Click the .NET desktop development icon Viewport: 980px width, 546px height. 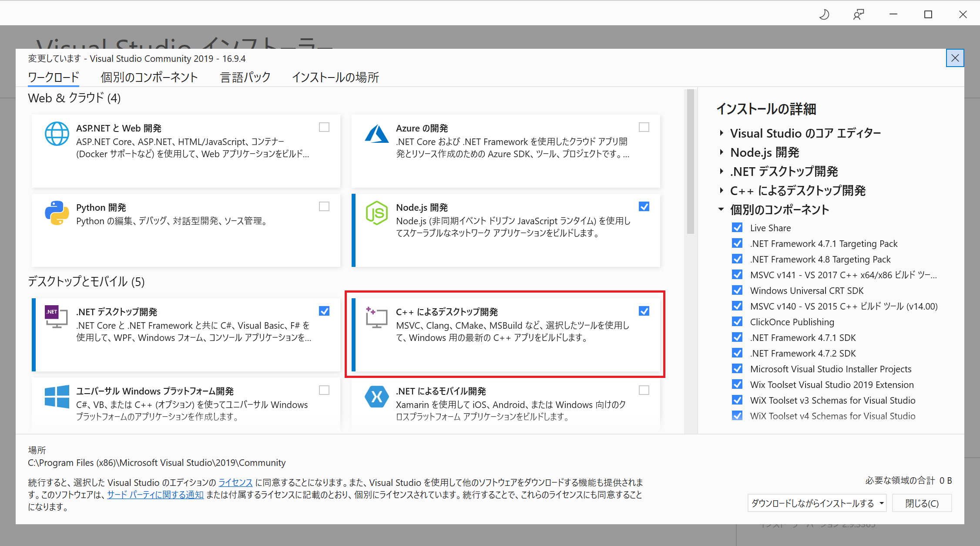click(x=56, y=317)
